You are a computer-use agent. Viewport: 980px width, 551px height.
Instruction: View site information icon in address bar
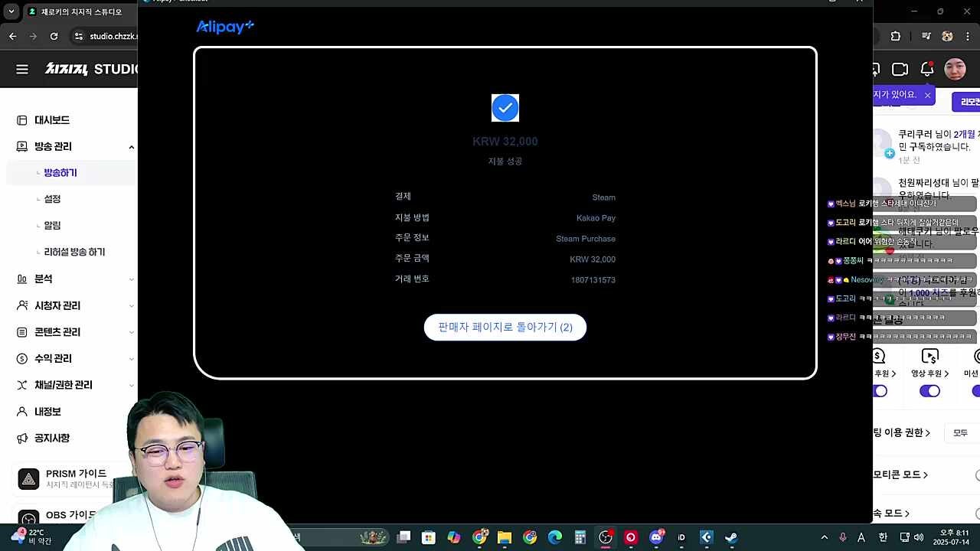78,36
